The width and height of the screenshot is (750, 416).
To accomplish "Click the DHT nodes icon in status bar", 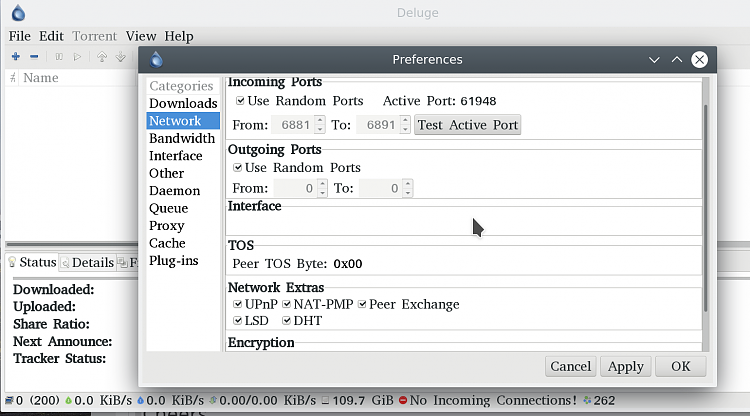I will click(587, 400).
